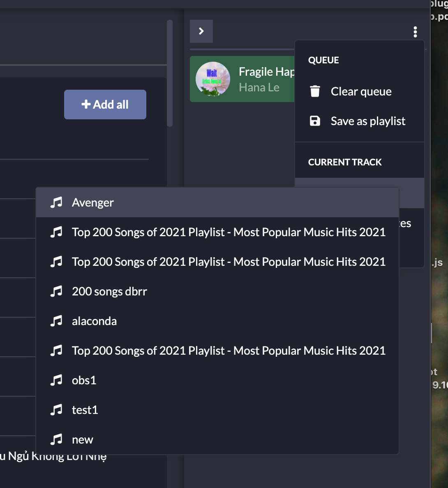Click the music note icon next to alaconda
Image resolution: width=448 pixels, height=488 pixels.
pos(57,321)
